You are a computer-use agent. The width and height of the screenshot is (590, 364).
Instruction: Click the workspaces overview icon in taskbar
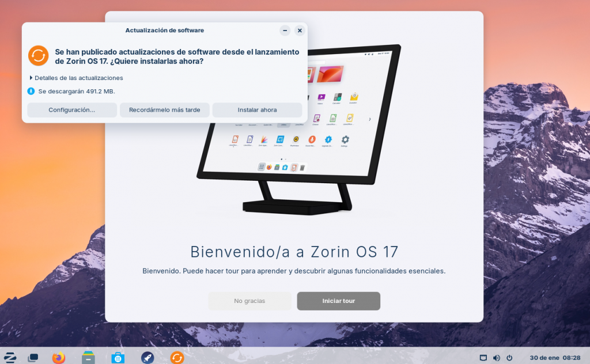33,358
